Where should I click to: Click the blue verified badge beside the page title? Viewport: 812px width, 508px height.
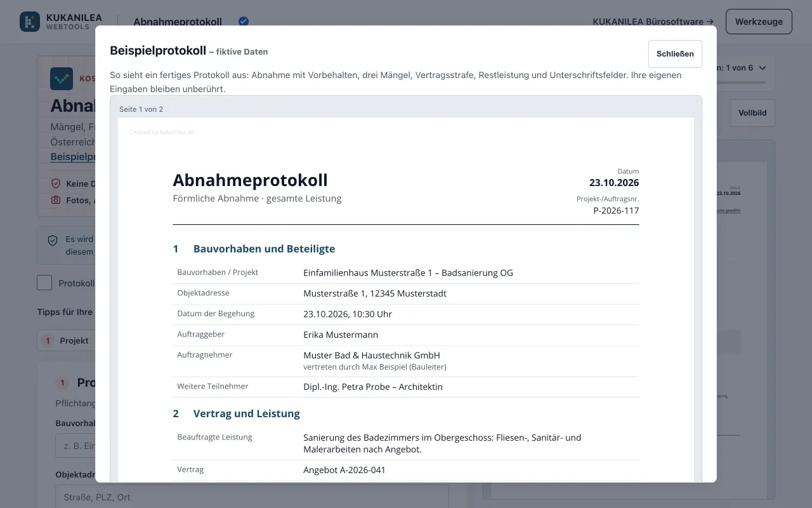click(x=243, y=21)
